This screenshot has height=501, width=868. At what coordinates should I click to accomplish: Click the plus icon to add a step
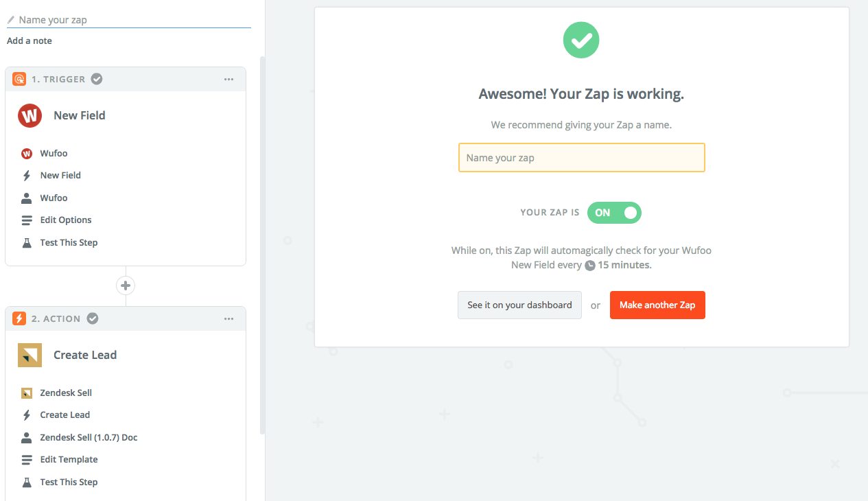126,286
